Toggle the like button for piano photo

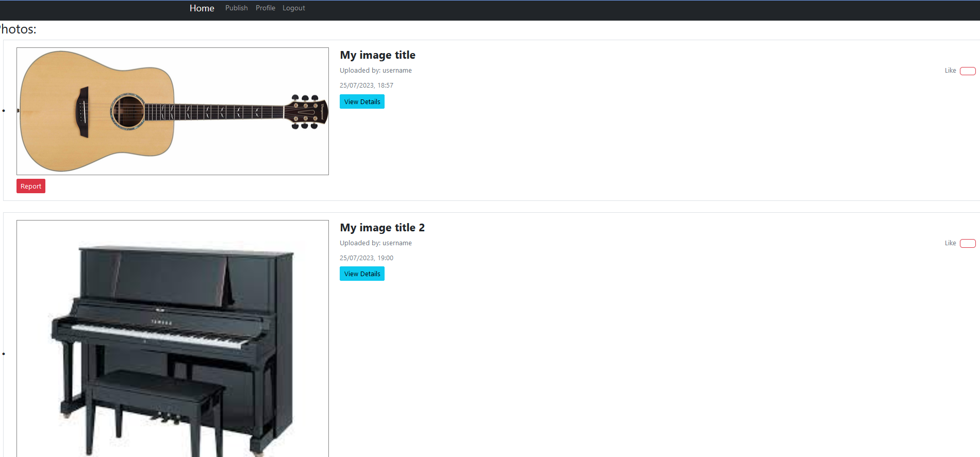point(967,244)
